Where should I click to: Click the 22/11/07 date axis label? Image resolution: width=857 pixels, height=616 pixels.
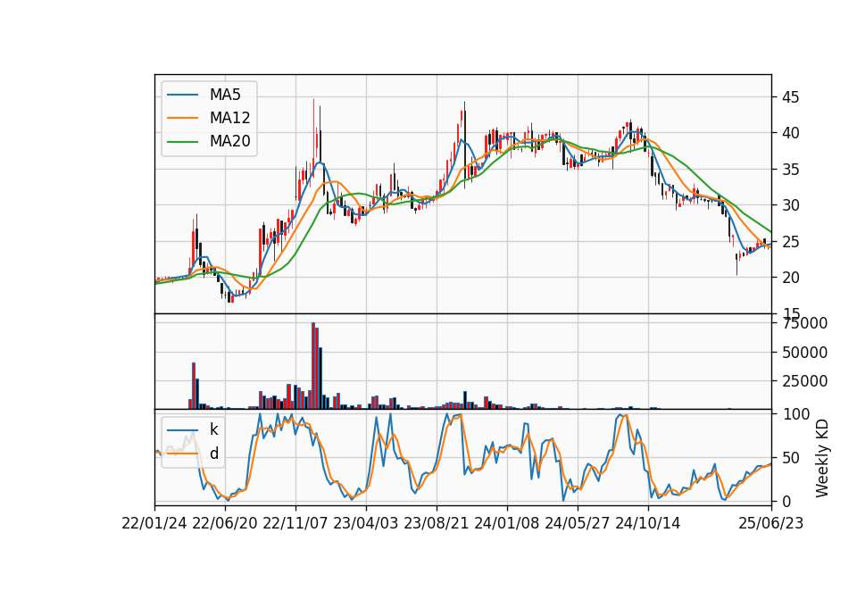295,524
